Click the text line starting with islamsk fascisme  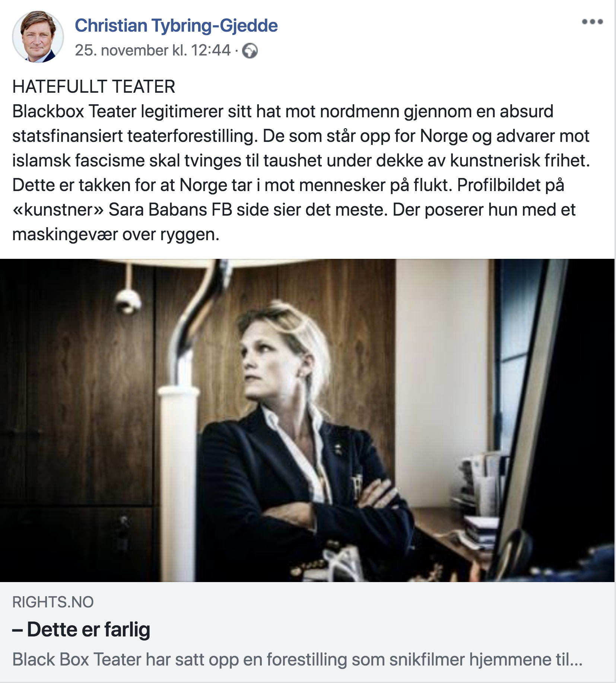tap(301, 161)
